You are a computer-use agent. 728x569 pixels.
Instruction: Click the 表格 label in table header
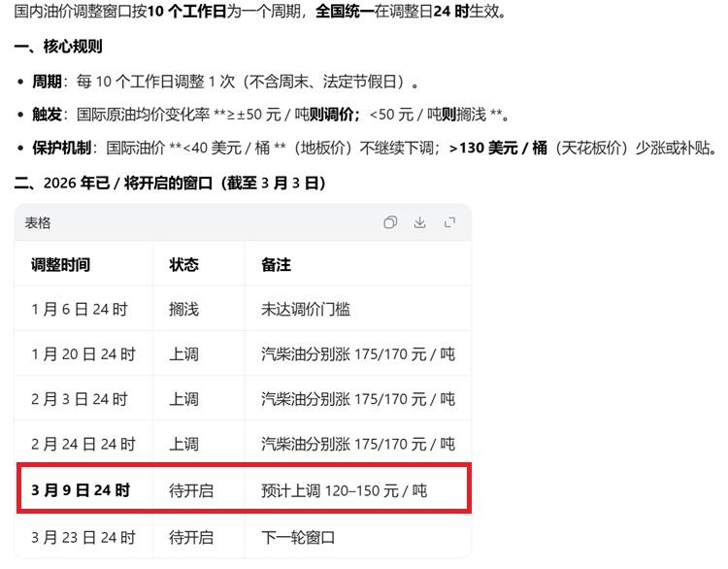[x=38, y=223]
